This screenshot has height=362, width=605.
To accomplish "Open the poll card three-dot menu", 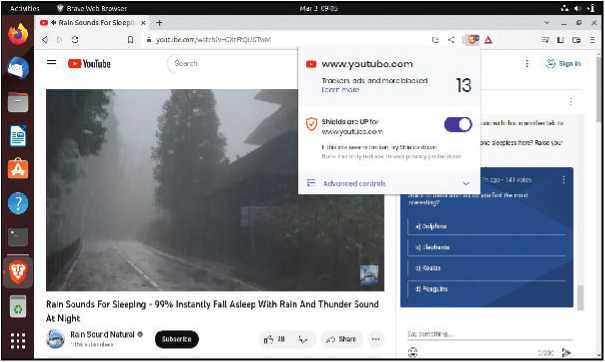I will 564,180.
